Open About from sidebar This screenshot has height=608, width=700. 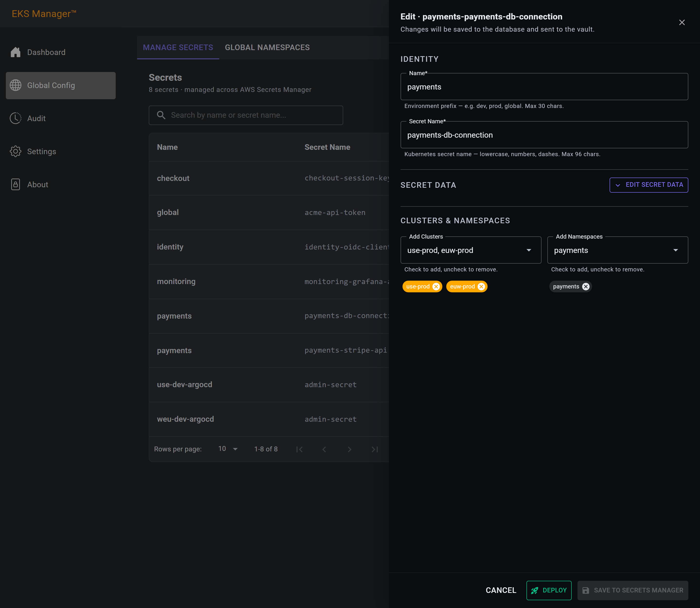coord(61,185)
